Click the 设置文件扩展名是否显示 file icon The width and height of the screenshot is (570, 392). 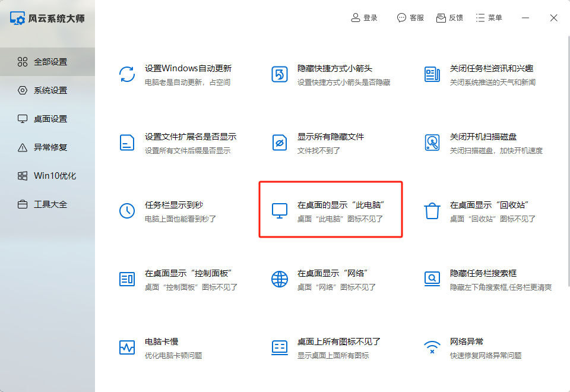[127, 143]
